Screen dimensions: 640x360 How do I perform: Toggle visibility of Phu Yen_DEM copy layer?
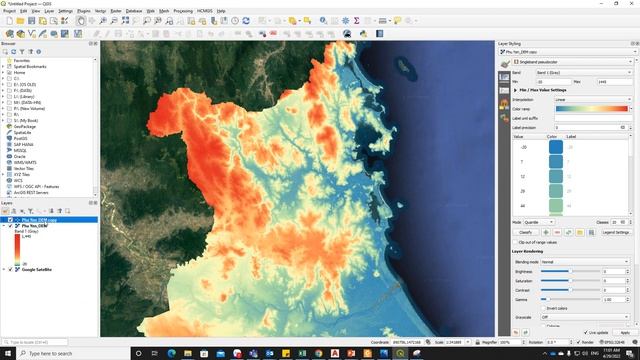(11, 220)
